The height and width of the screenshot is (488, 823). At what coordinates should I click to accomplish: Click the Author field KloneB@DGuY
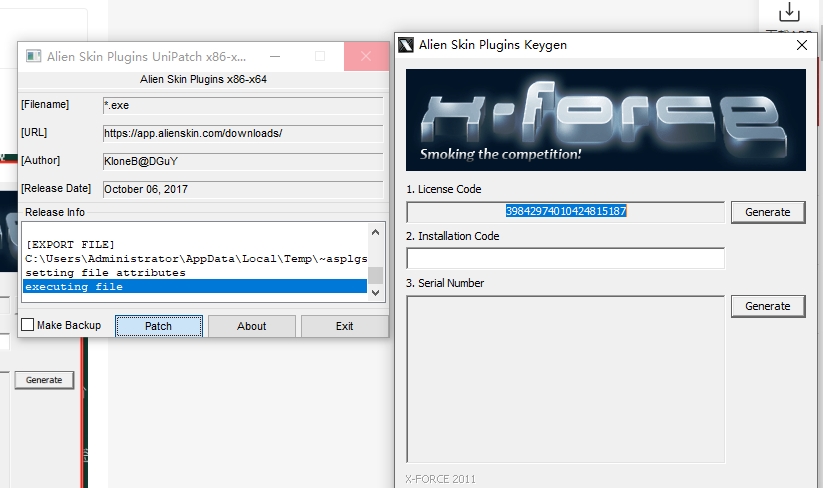click(x=243, y=161)
